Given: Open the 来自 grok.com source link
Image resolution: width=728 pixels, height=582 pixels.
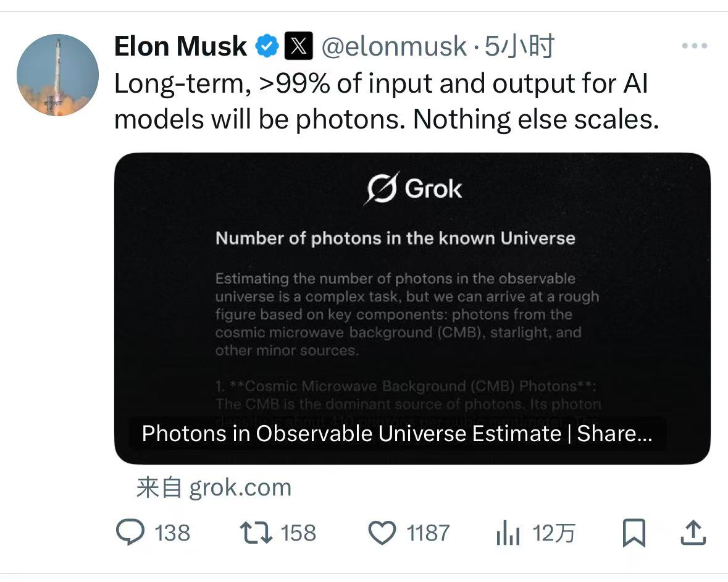Looking at the screenshot, I should tap(214, 487).
